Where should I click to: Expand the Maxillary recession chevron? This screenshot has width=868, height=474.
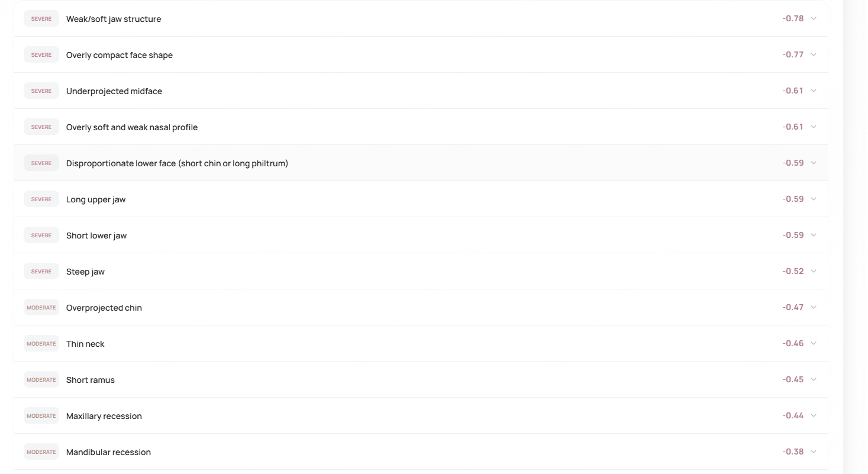814,415
